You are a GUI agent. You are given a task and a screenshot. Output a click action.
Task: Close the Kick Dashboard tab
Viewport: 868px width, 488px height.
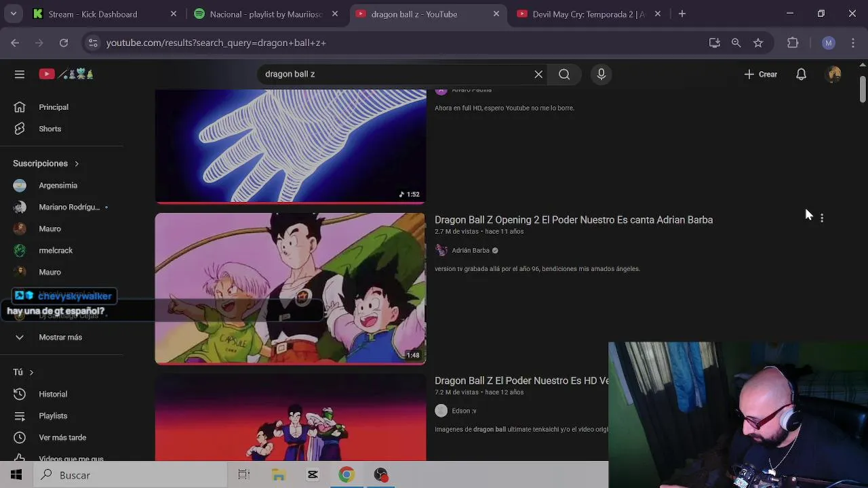point(174,14)
